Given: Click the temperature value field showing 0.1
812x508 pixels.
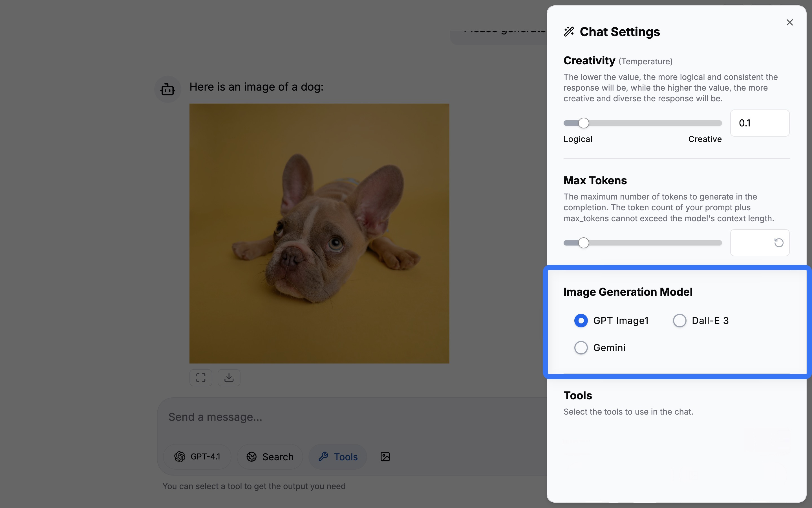Looking at the screenshot, I should tap(760, 123).
